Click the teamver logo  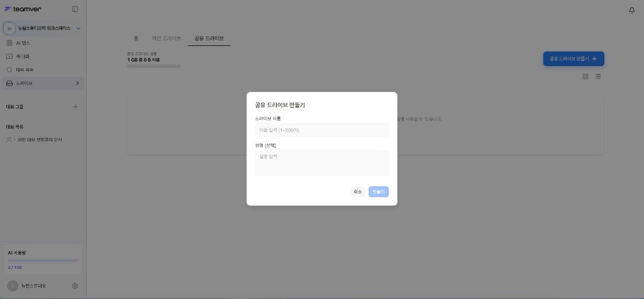(23, 9)
